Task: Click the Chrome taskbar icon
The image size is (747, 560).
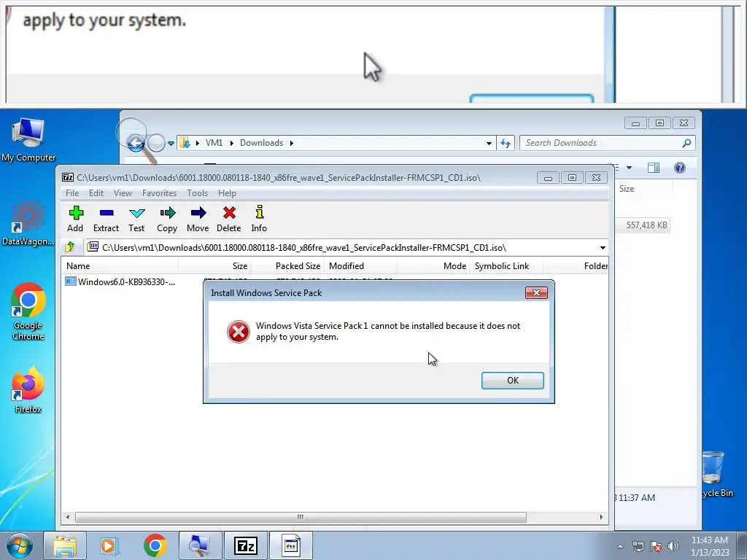Action: [x=155, y=545]
